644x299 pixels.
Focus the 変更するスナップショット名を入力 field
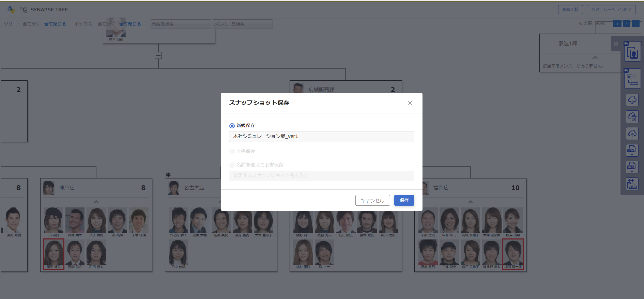click(x=321, y=175)
